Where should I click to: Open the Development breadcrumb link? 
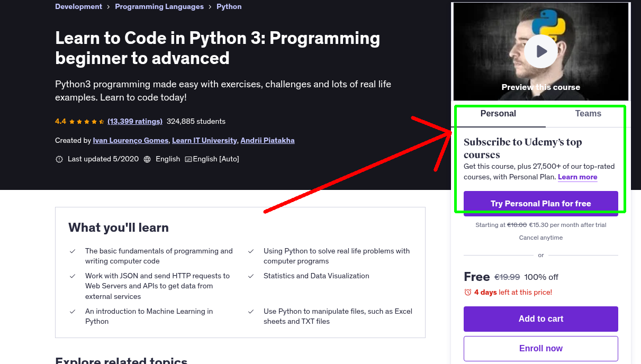click(78, 7)
